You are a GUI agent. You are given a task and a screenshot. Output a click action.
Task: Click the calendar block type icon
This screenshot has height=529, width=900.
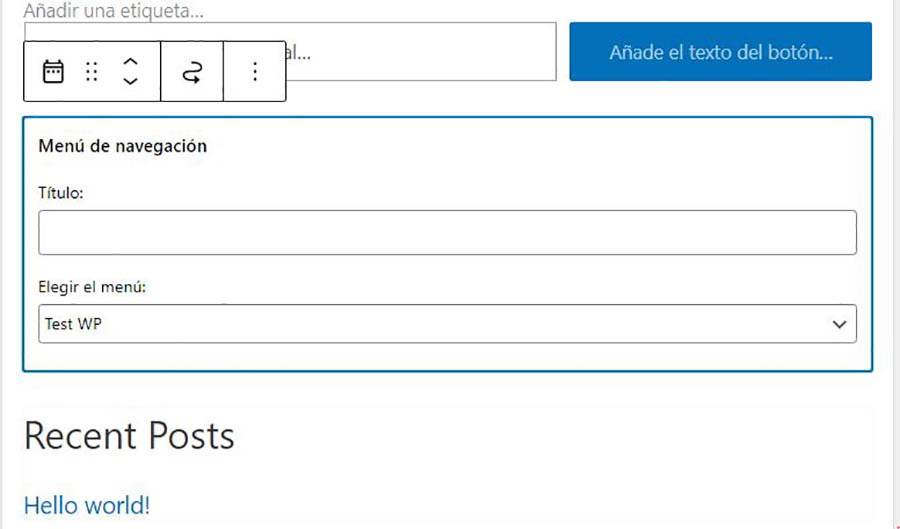point(53,72)
